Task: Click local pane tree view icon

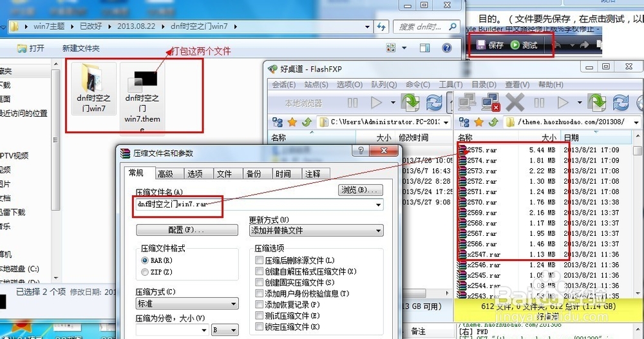Action: 277,122
